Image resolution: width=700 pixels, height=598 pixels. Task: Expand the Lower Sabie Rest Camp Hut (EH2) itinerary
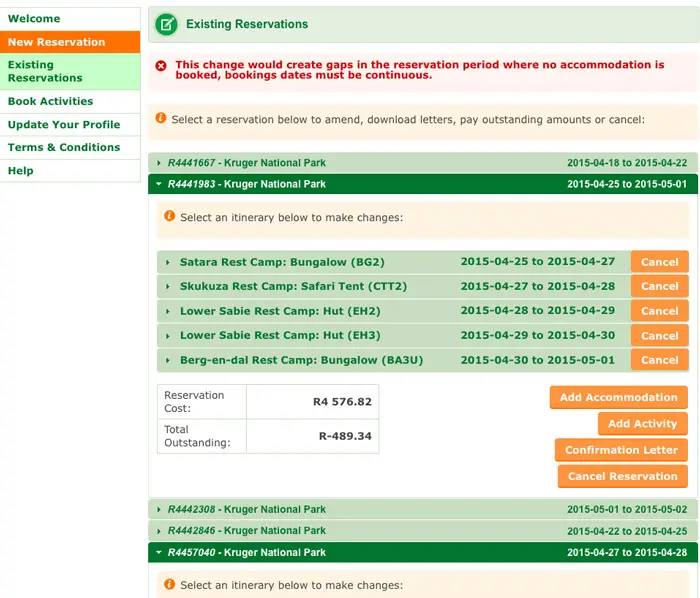[x=394, y=311]
